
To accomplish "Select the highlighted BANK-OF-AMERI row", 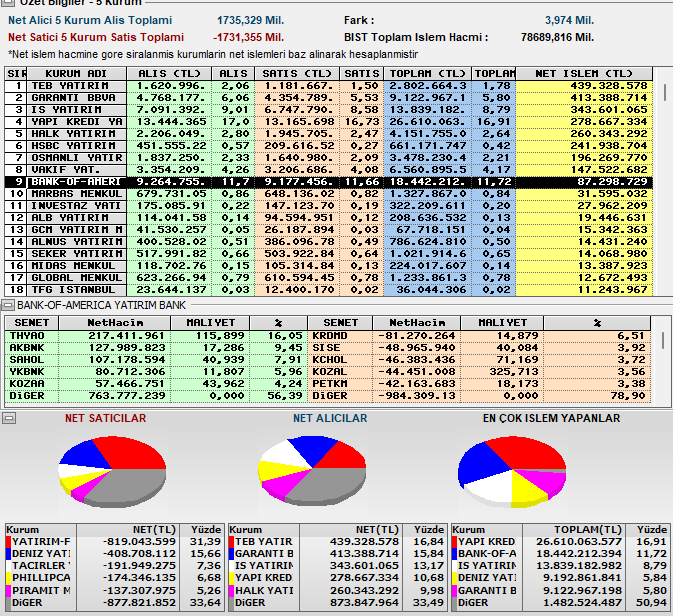I will (x=329, y=182).
